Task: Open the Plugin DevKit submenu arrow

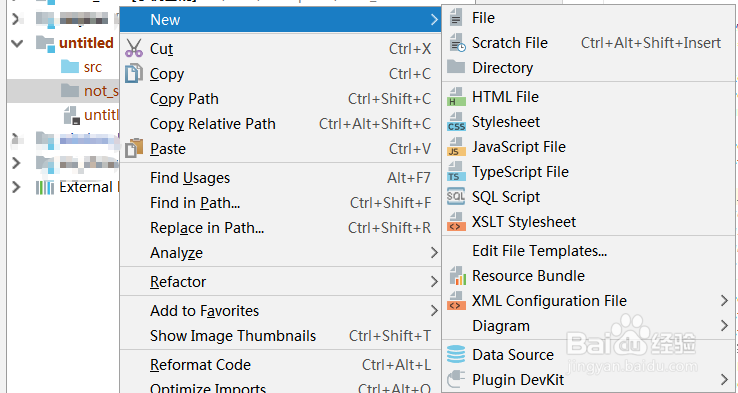Action: 724,379
